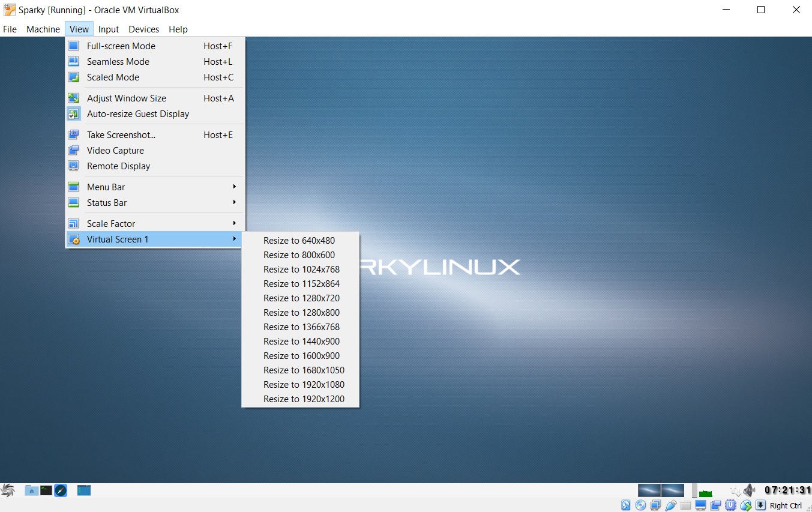The image size is (812, 512).
Task: Click the mouse integration status bar icon
Action: pos(746,505)
